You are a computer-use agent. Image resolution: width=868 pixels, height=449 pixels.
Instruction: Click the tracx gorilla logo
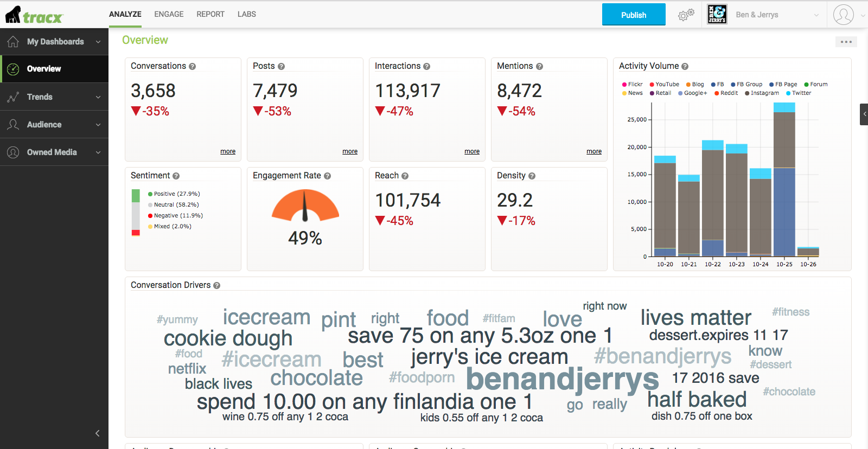click(34, 15)
